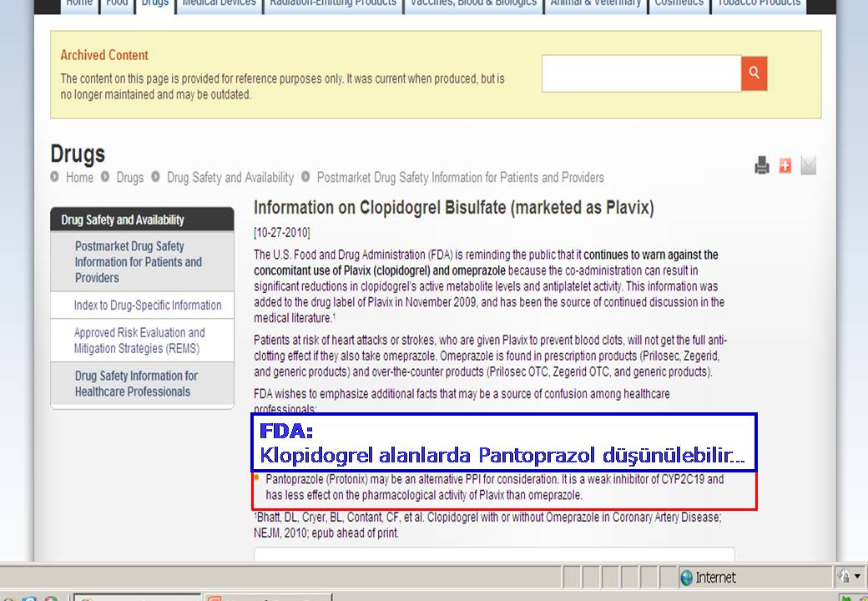Select the blue FDA Pantoprazol text box
868x601 pixels.
tap(505, 442)
